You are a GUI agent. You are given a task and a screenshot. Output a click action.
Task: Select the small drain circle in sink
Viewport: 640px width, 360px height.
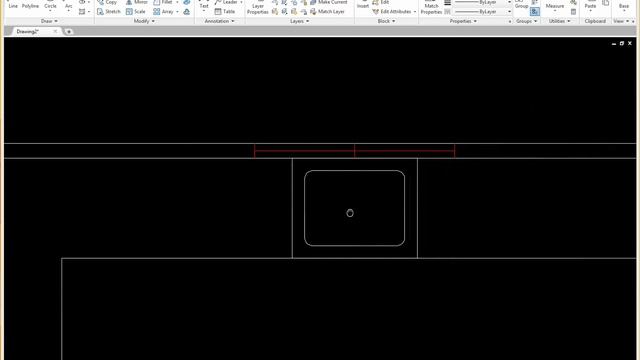click(350, 213)
